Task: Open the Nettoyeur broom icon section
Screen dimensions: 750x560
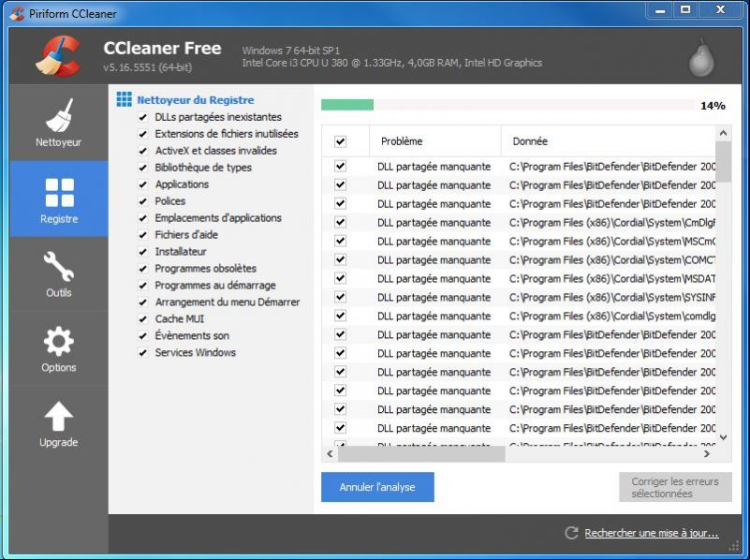Action: click(59, 115)
